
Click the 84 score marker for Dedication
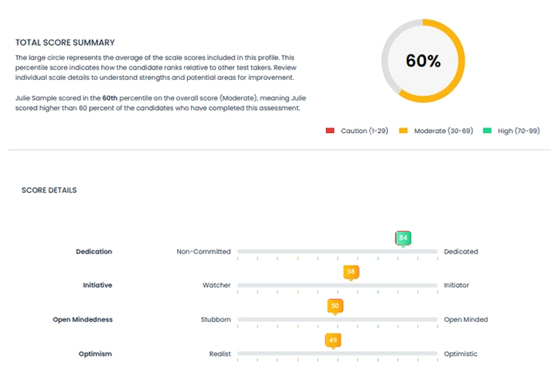tap(403, 237)
